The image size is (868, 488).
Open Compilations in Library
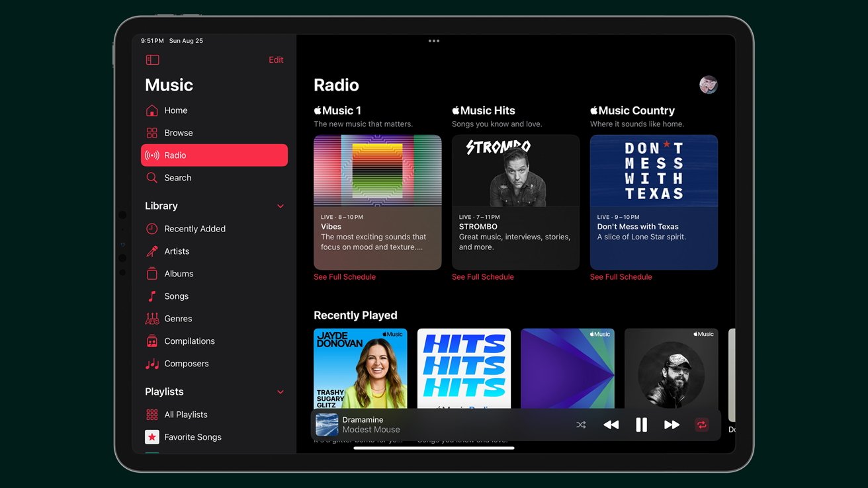pos(214,341)
